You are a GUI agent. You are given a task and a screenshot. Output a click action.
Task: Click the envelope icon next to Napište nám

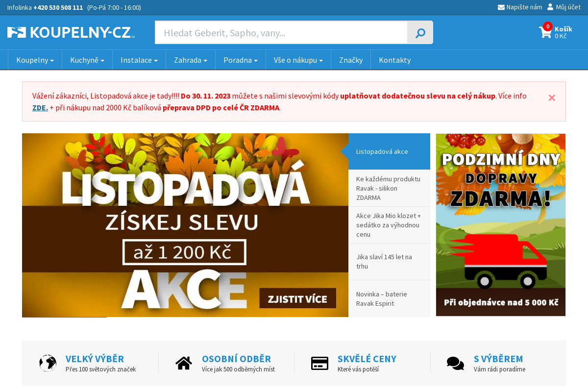point(501,7)
